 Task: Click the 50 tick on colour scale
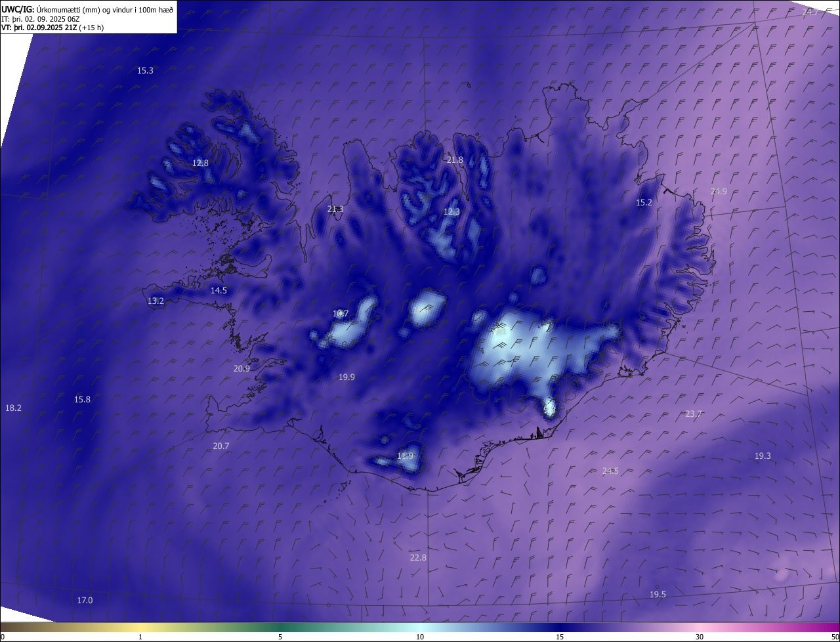[x=835, y=637]
